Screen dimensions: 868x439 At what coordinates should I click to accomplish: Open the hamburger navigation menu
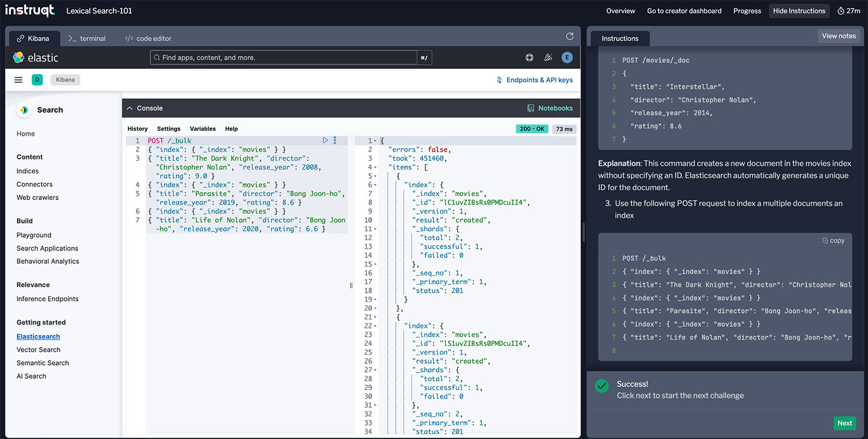click(19, 80)
